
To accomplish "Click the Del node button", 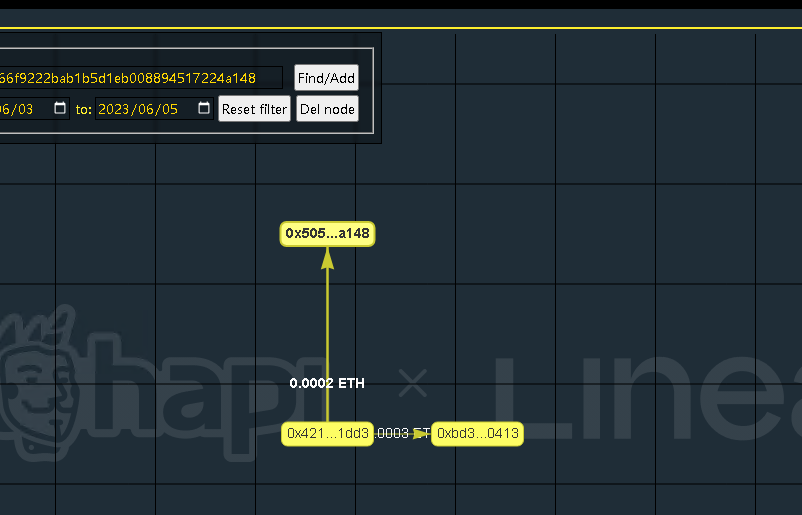I will (327, 109).
